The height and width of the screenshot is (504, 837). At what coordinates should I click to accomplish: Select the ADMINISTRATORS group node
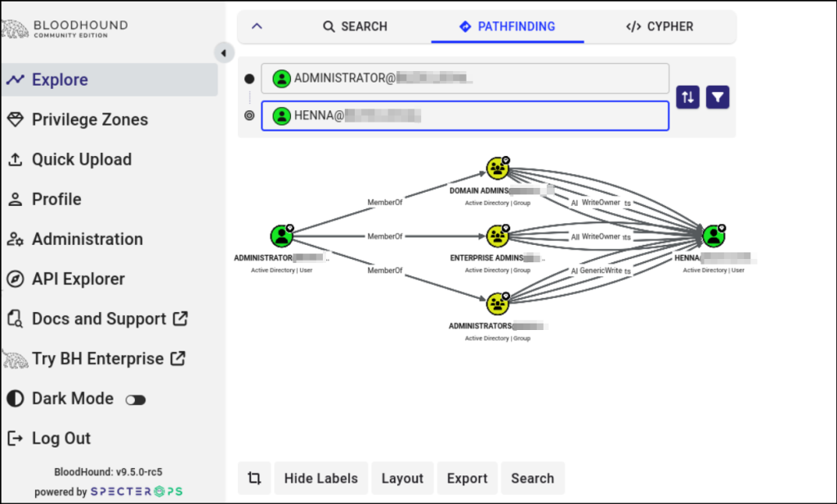498,304
